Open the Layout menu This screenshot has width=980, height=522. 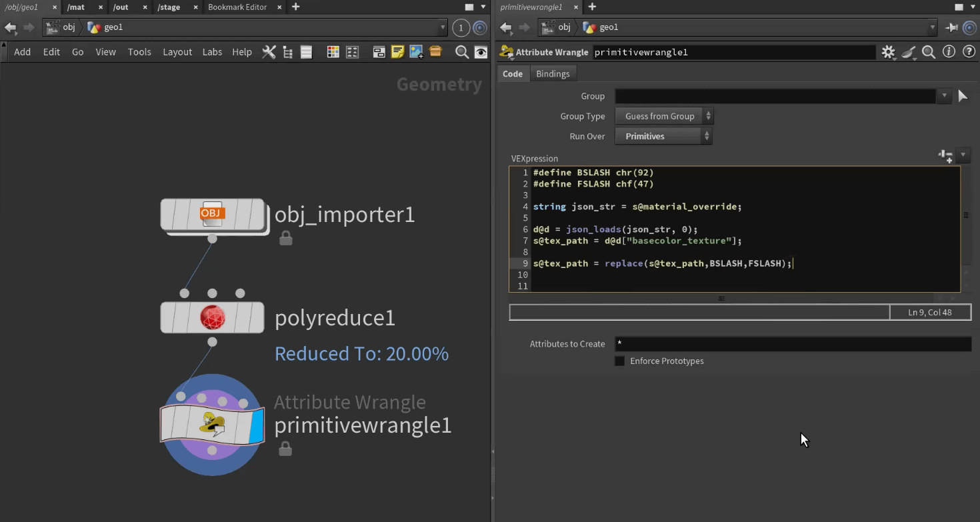[x=177, y=52]
